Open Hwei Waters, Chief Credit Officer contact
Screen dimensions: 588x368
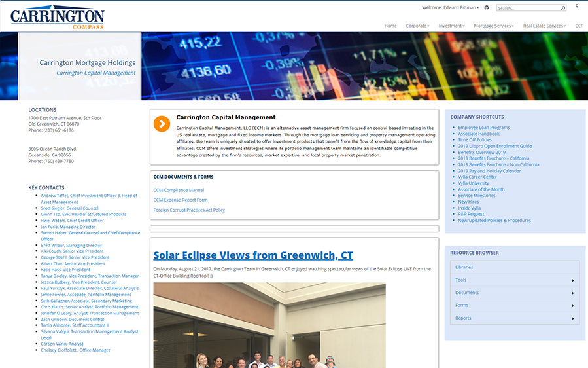click(x=72, y=221)
